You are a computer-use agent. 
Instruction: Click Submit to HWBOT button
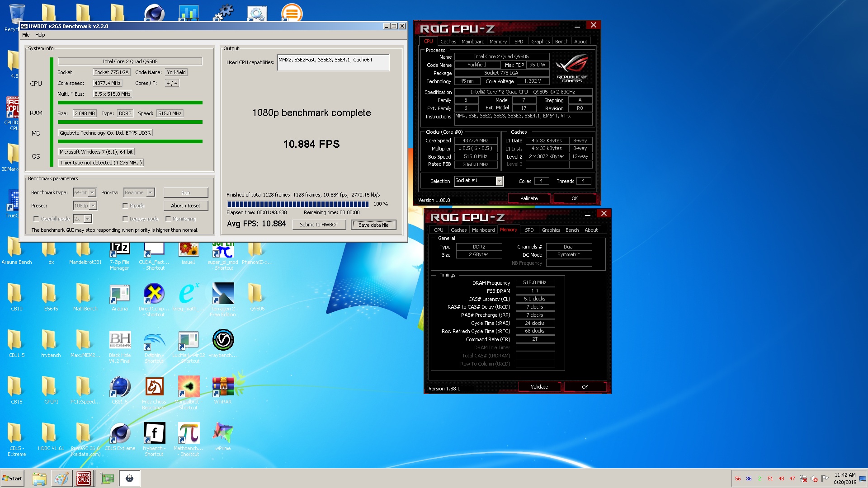click(319, 225)
